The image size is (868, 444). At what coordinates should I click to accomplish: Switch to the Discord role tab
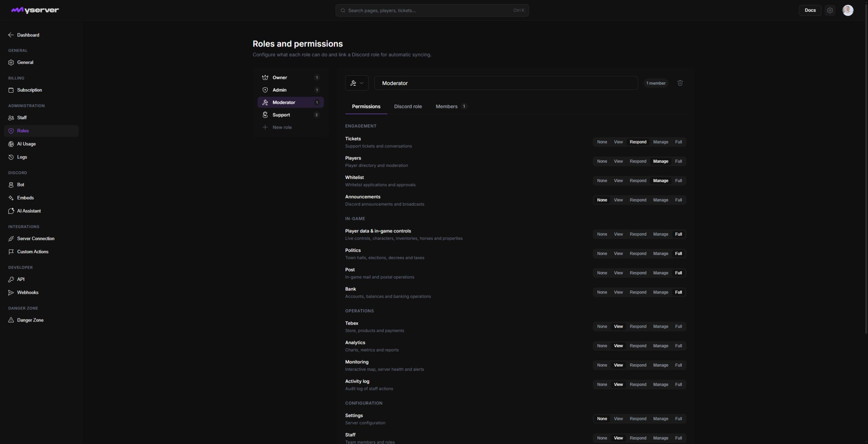click(x=408, y=106)
